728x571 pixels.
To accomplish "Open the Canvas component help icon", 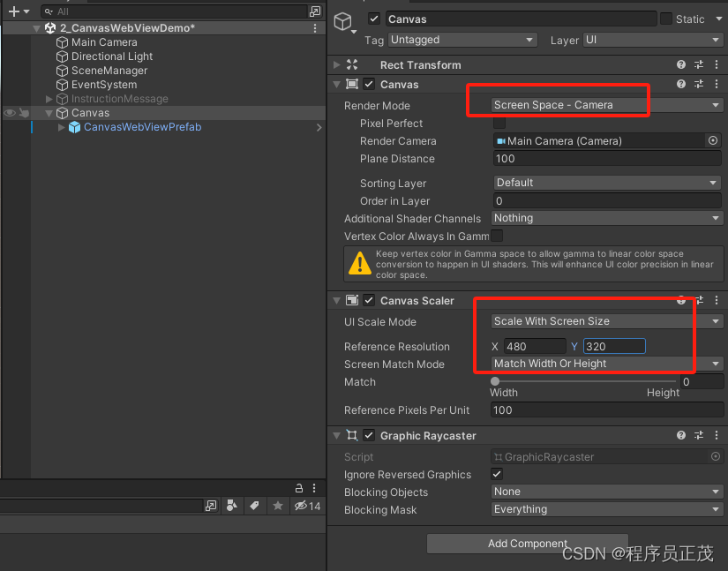I will (x=680, y=84).
